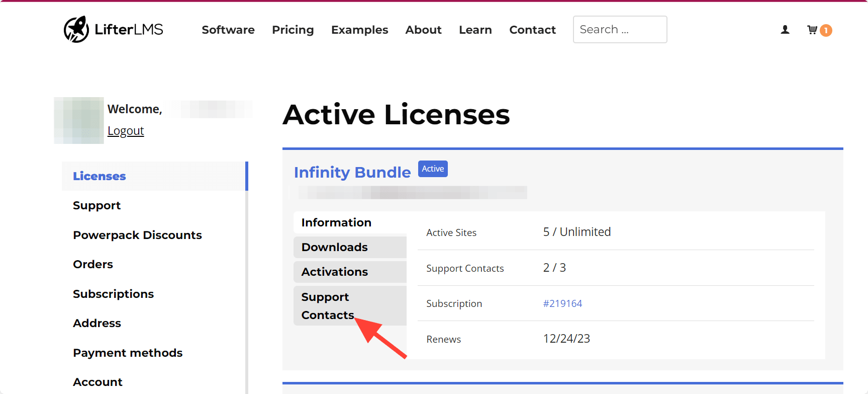Click the LifterLMS rocket logo

pyautogui.click(x=113, y=29)
